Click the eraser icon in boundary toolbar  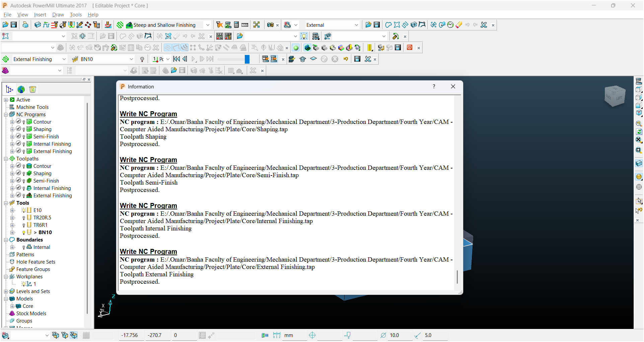pos(459,25)
